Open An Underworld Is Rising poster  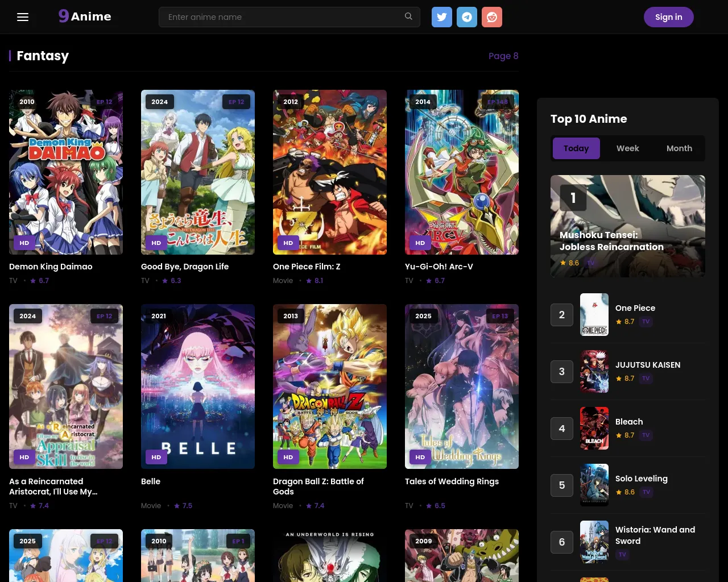(x=330, y=555)
